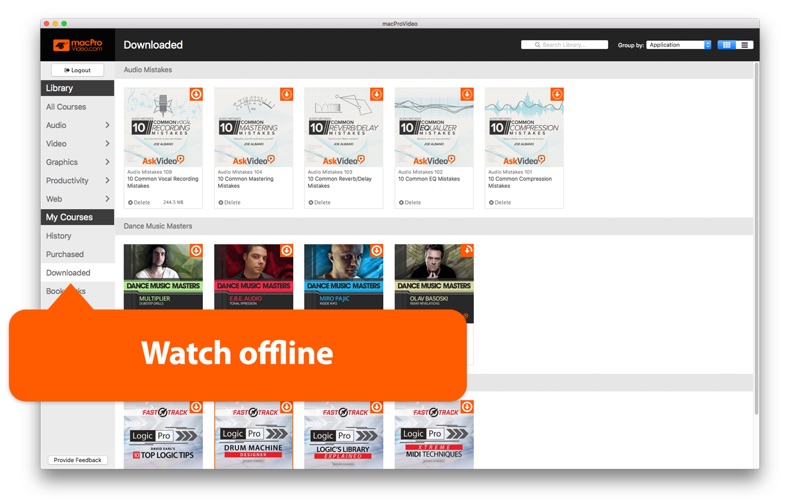800x500 pixels.
Task: Click the Library section header
Action: click(x=78, y=88)
